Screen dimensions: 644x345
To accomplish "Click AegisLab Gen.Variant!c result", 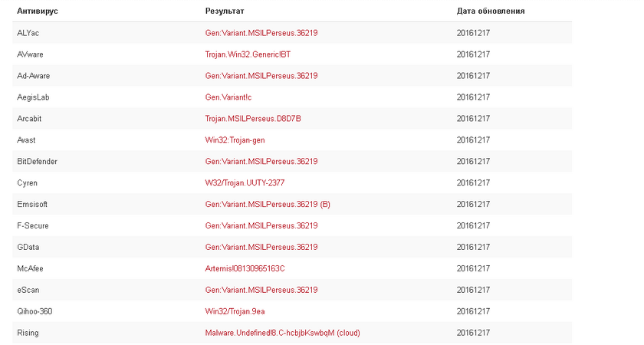I will click(x=228, y=97).
